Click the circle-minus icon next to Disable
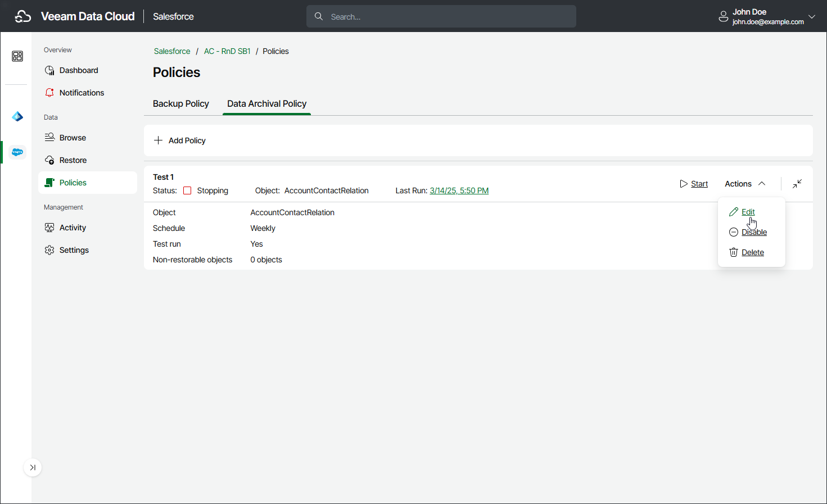 point(734,232)
